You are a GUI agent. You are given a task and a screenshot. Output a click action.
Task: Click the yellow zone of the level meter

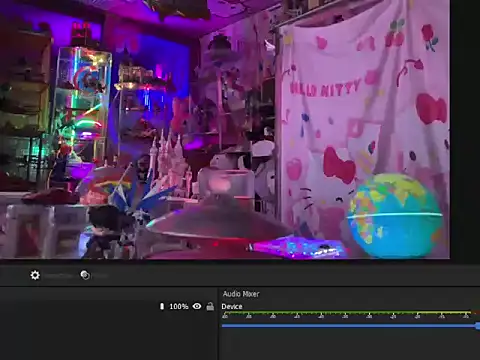tap(443, 313)
